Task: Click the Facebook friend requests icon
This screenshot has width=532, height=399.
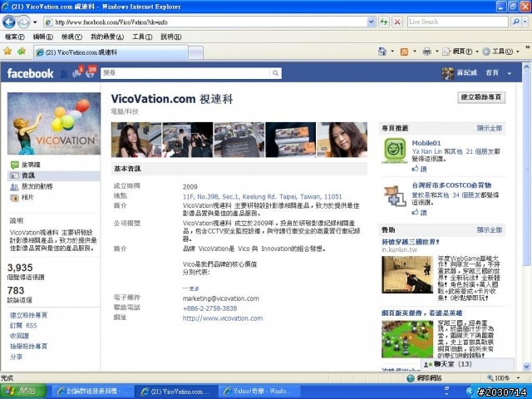Action: click(x=63, y=74)
